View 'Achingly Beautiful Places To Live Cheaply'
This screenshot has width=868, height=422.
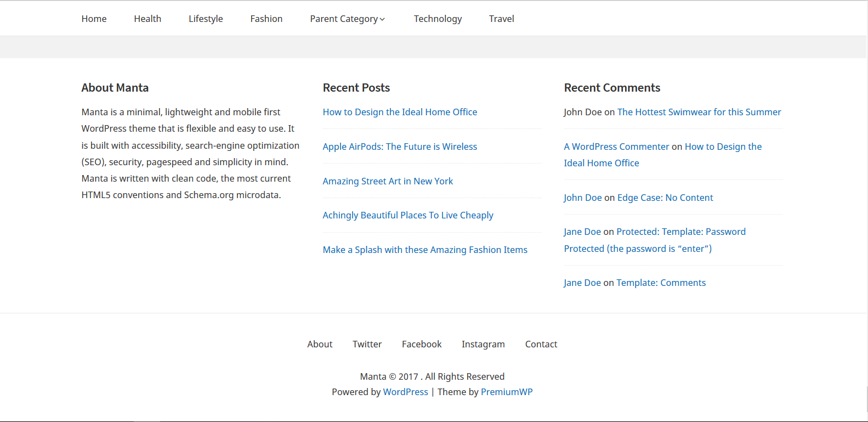(408, 215)
